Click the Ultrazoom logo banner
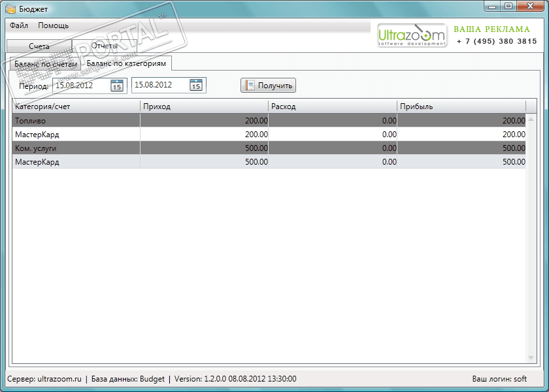 (x=412, y=35)
